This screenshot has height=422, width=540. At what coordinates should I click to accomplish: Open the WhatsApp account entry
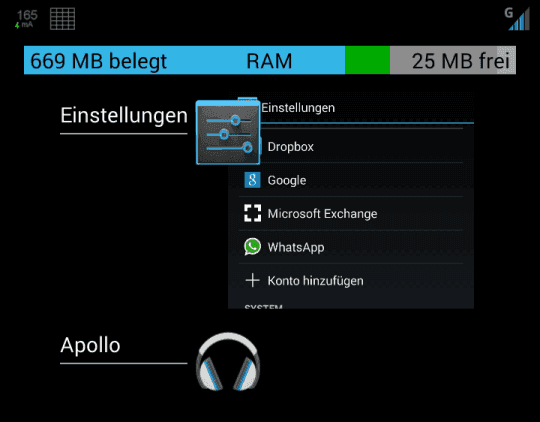tap(351, 247)
